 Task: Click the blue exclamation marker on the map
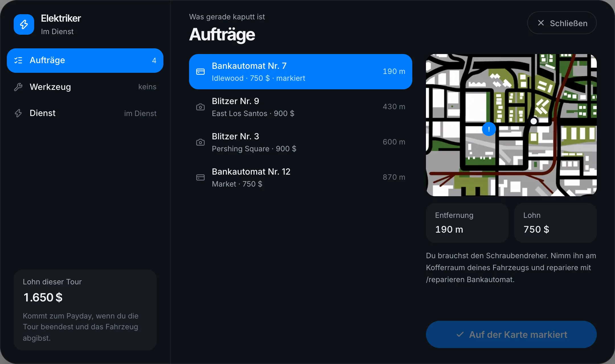(489, 129)
